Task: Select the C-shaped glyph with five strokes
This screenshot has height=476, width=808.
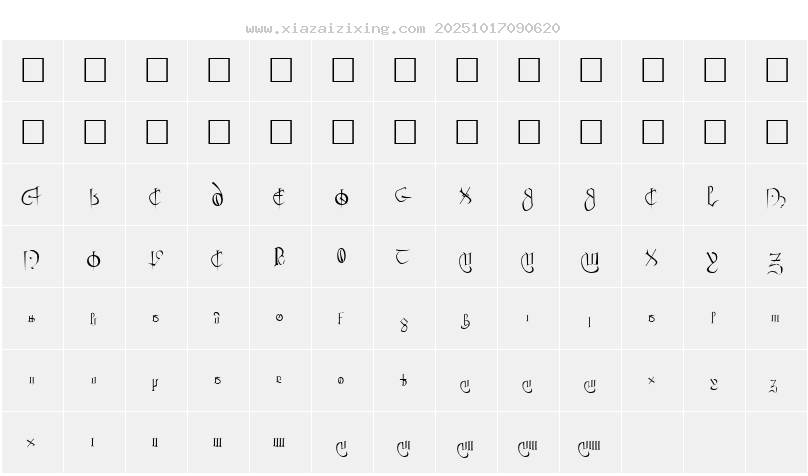Action: (589, 446)
